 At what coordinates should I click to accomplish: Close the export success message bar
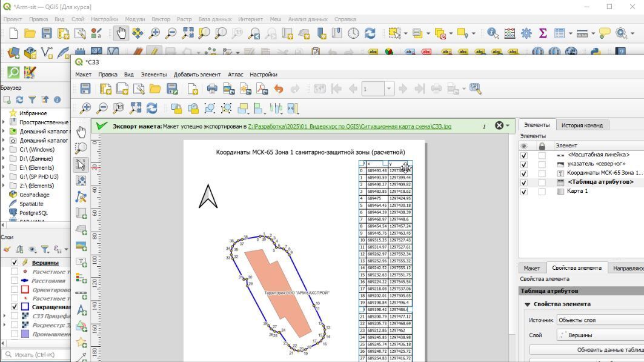pyautogui.click(x=499, y=126)
